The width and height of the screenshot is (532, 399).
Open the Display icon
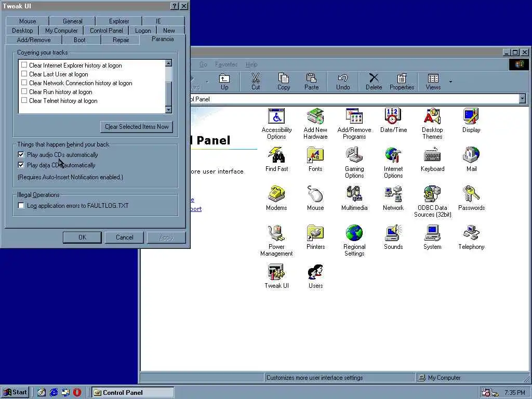click(471, 121)
